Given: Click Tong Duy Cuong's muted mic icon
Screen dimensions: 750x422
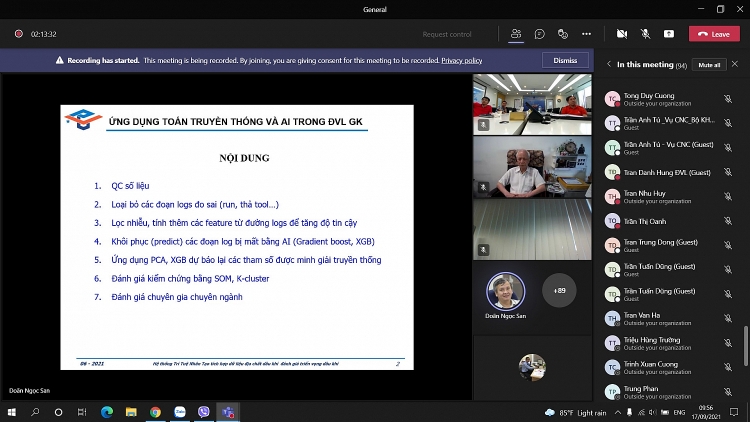Looking at the screenshot, I should coord(728,100).
